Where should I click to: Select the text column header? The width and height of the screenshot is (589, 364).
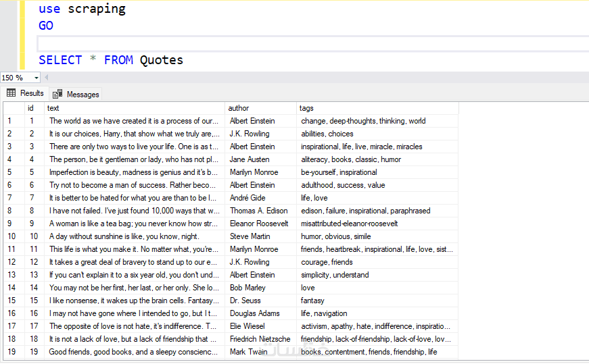pyautogui.click(x=134, y=108)
